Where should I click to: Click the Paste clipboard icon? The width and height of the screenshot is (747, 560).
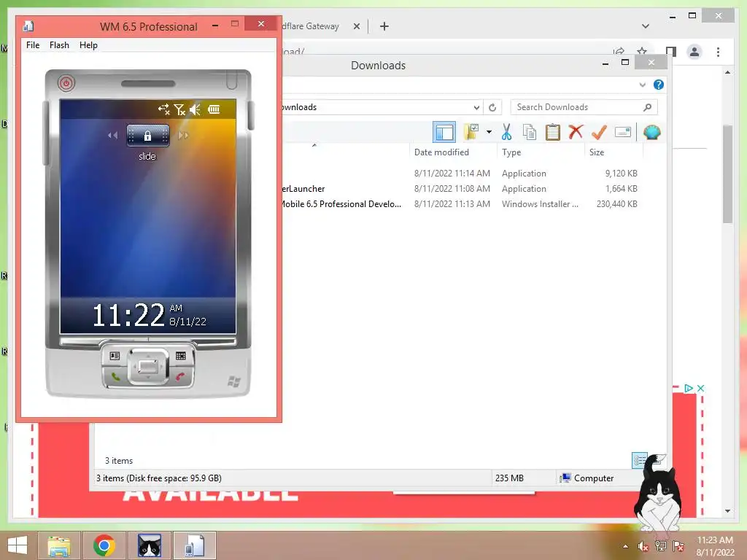[553, 132]
